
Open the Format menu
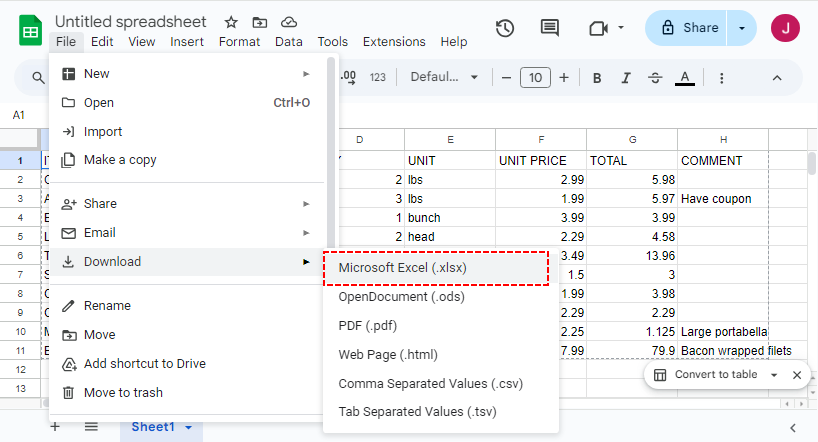tap(239, 42)
